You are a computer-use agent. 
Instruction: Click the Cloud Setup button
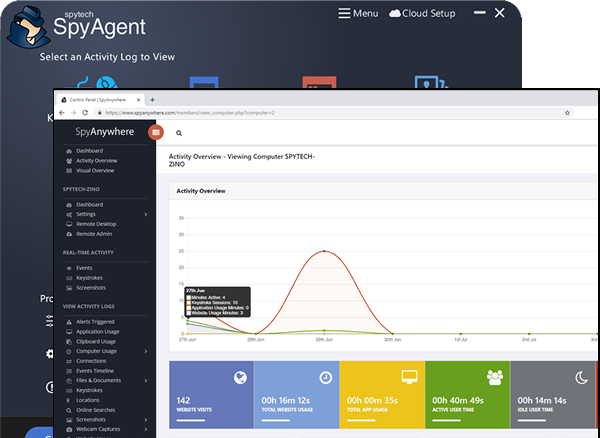point(422,14)
